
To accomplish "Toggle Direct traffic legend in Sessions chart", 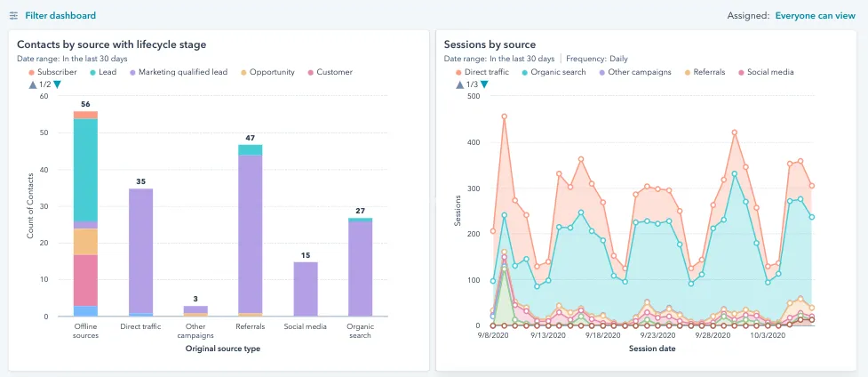I will pyautogui.click(x=482, y=72).
